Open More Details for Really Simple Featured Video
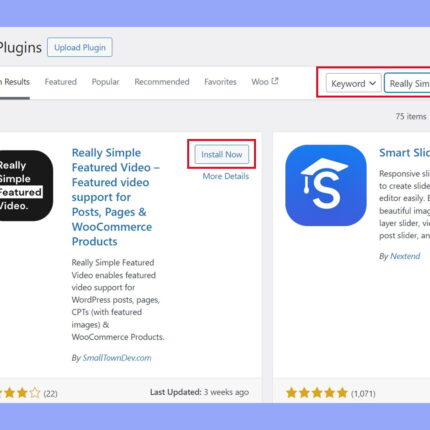The image size is (430, 430). [x=226, y=176]
